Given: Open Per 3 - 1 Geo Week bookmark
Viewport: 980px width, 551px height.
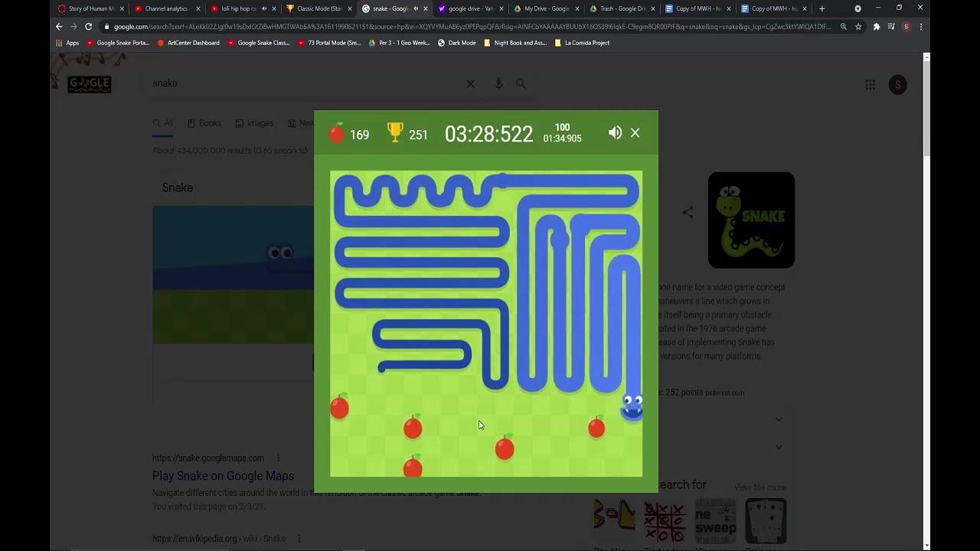Looking at the screenshot, I should coord(400,43).
